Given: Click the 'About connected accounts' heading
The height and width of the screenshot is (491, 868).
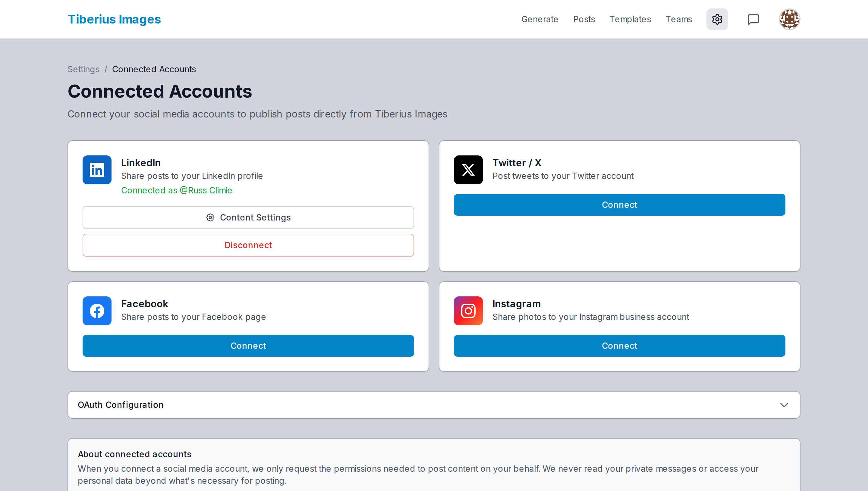Looking at the screenshot, I should [x=134, y=454].
